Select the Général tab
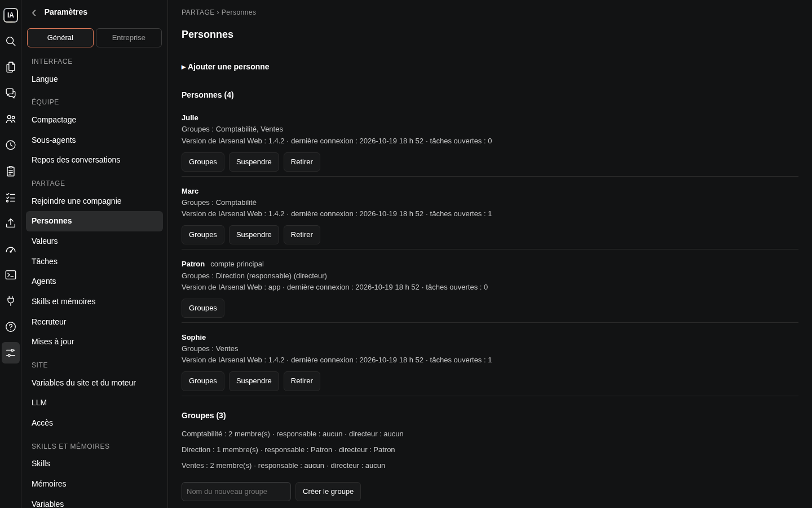 (60, 38)
